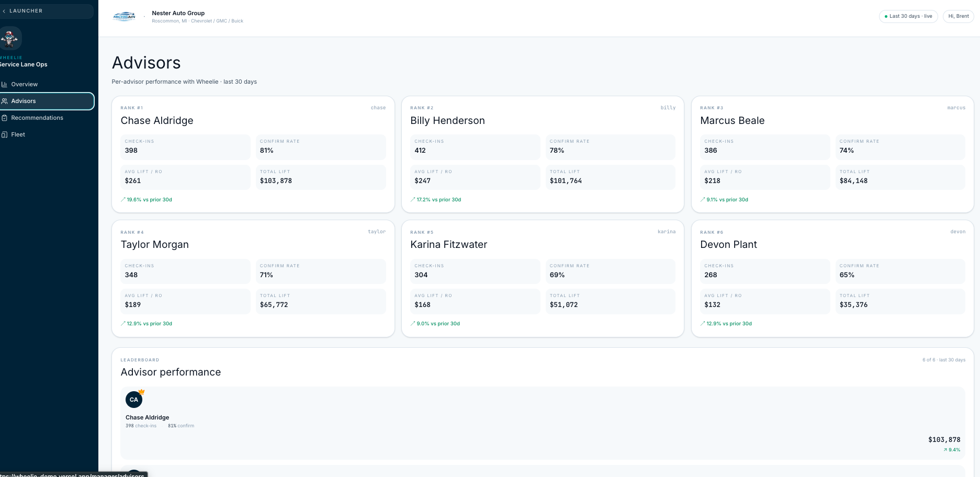Click the $103,878 leaderboard total

click(944, 440)
